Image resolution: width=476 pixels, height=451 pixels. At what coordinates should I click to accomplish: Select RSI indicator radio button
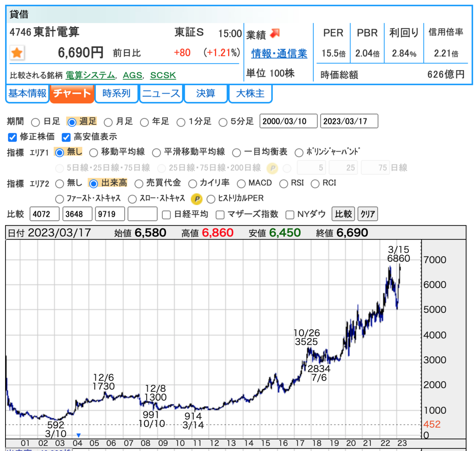point(284,184)
